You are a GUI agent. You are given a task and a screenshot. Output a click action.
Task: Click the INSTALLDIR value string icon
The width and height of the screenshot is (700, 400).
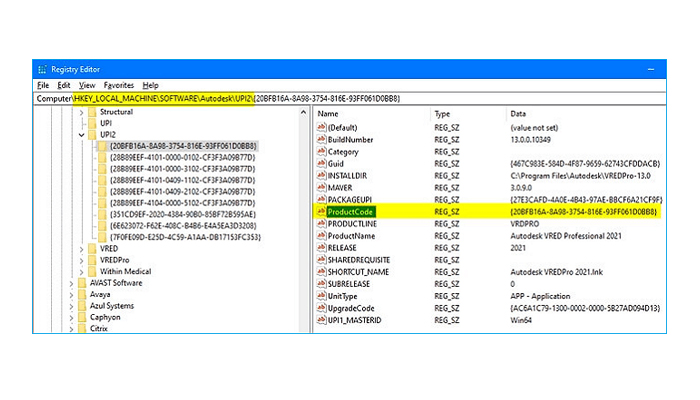pos(321,175)
